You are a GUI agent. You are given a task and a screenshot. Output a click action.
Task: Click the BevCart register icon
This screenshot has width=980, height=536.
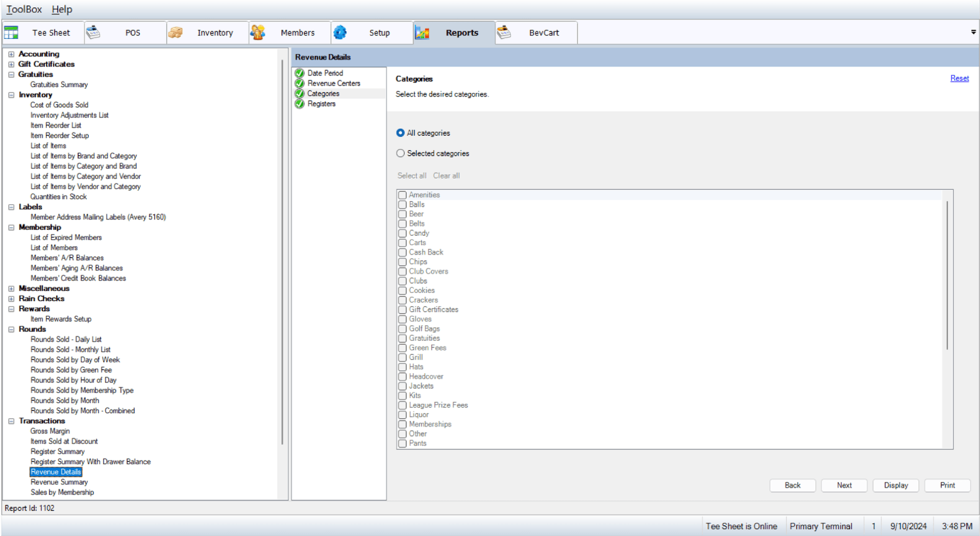[504, 33]
